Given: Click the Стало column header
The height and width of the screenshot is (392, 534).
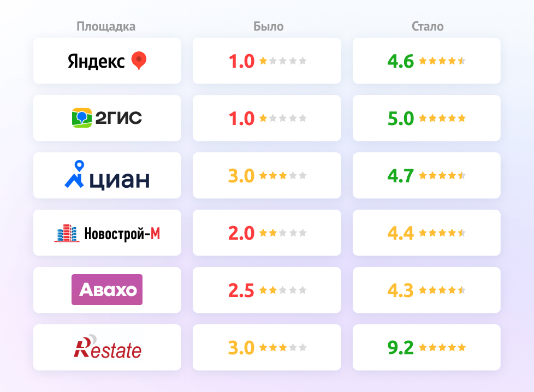Looking at the screenshot, I should [x=428, y=26].
